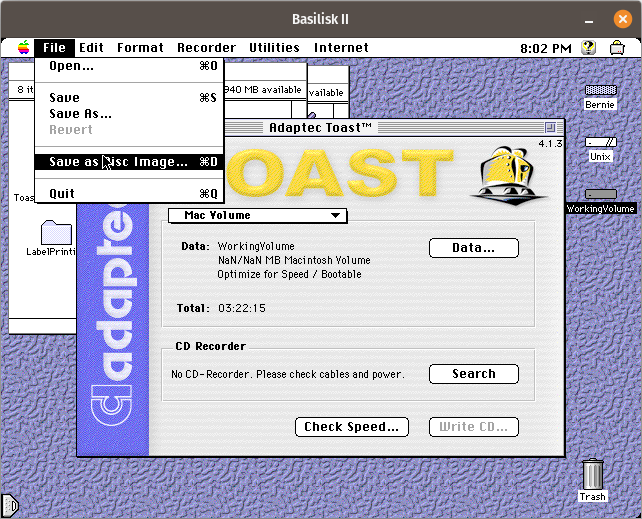Screen dimensions: 642x519
Task: Click the WorkingVolume data name text
Action: (x=256, y=246)
